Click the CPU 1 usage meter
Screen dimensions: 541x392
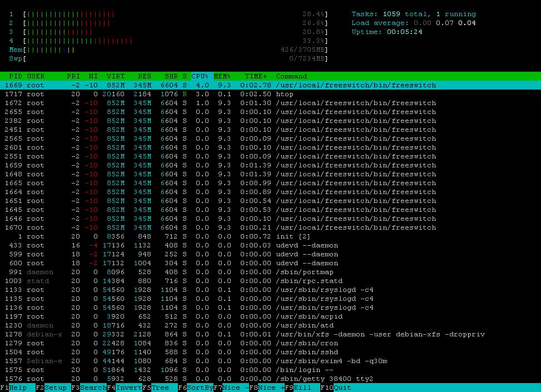click(x=168, y=14)
